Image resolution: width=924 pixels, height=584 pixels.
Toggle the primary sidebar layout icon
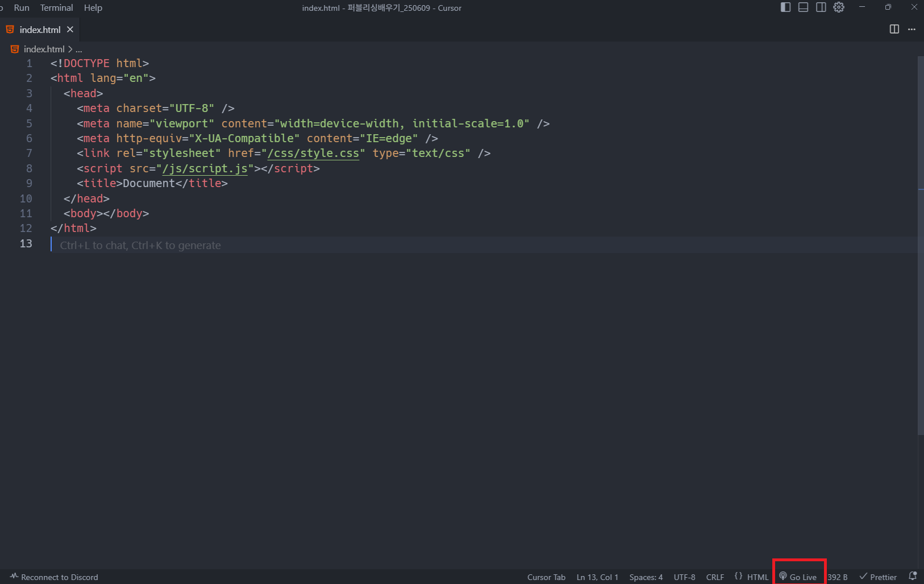pyautogui.click(x=785, y=7)
